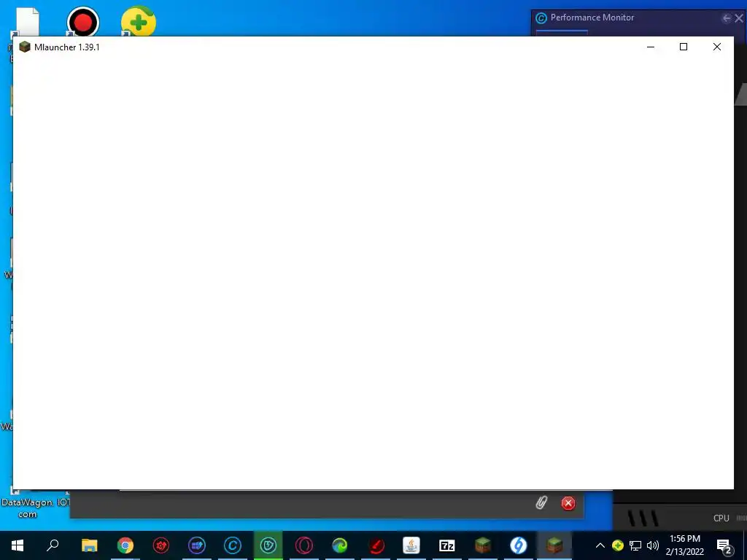Click the Performance Monitor title text
The image size is (747, 560).
tap(592, 17)
